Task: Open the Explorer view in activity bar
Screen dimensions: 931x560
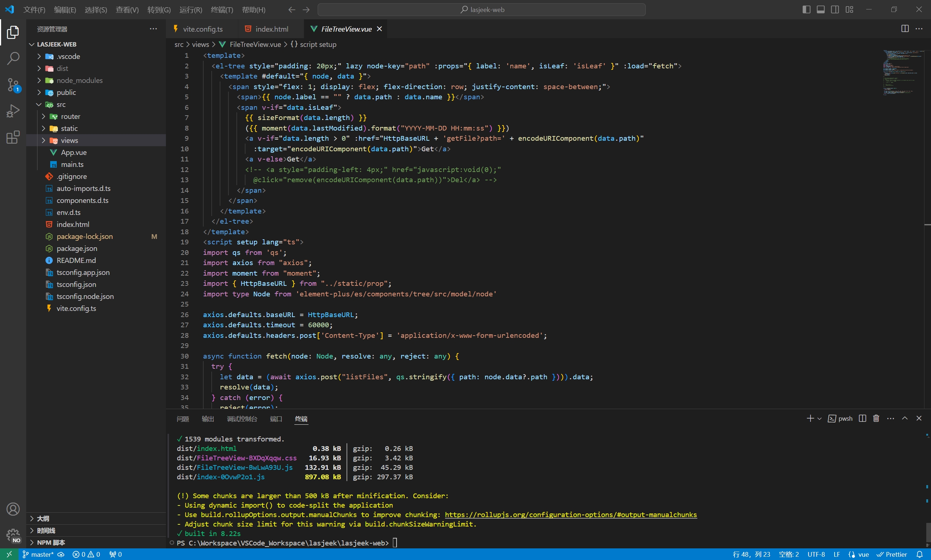Action: pyautogui.click(x=13, y=32)
